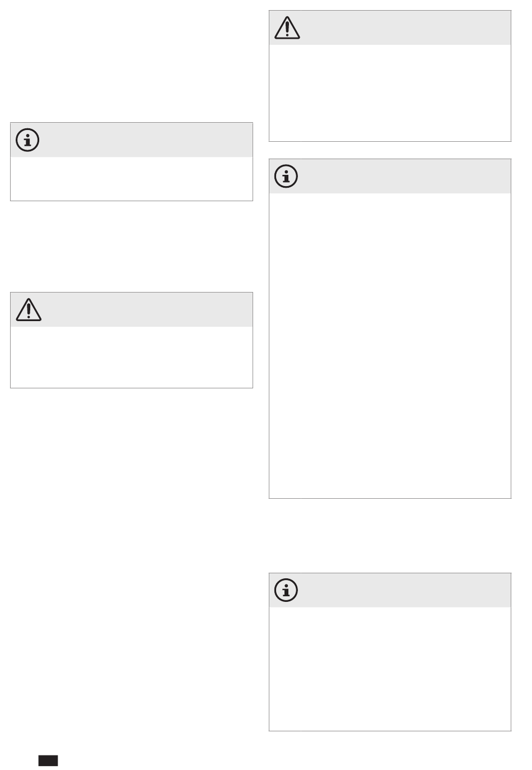Click inside the white body of the tallest info box
The width and height of the screenshot is (532, 770).
pyautogui.click(x=390, y=346)
